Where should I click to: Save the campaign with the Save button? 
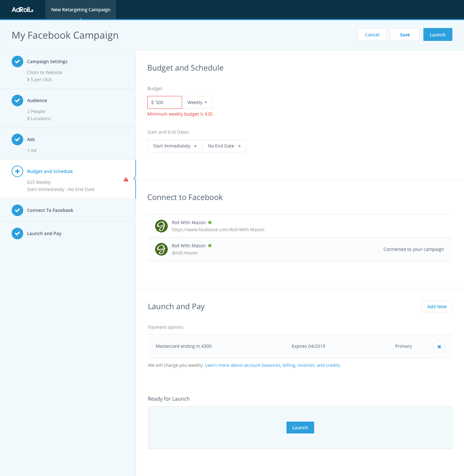click(x=405, y=35)
